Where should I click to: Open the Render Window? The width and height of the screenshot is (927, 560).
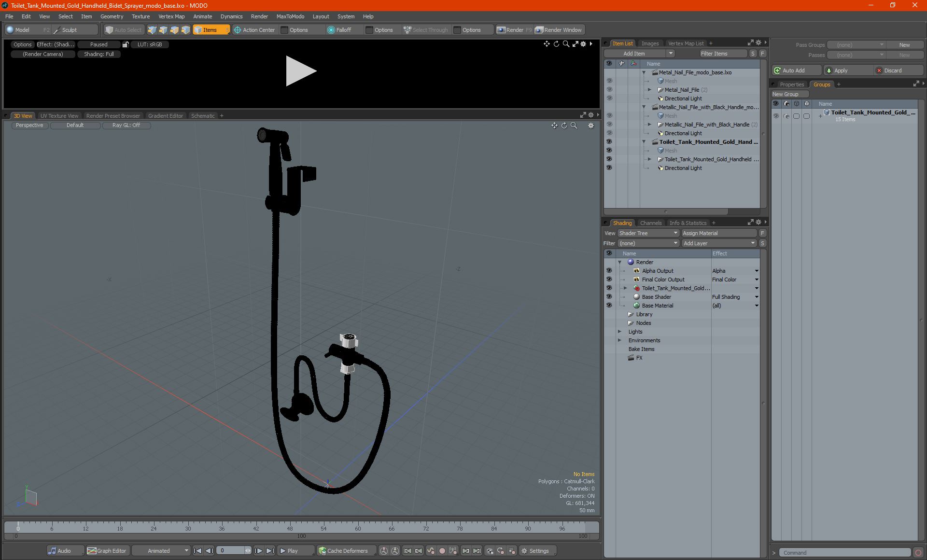pyautogui.click(x=559, y=30)
